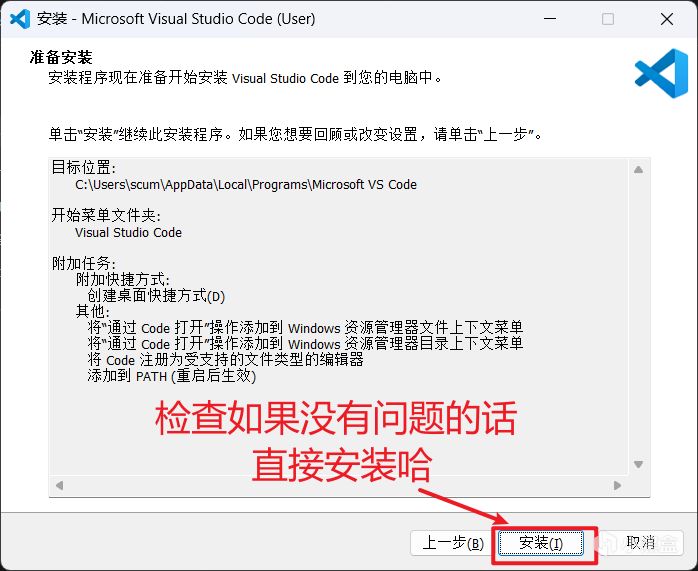Click the 安装(I) install button
Viewport: 698px width, 571px height.
[540, 543]
